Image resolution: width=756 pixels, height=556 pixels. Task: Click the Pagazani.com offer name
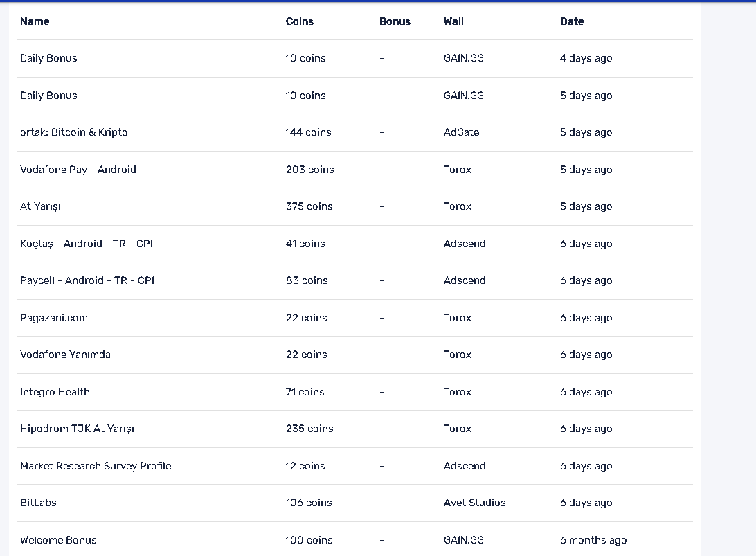pyautogui.click(x=54, y=318)
